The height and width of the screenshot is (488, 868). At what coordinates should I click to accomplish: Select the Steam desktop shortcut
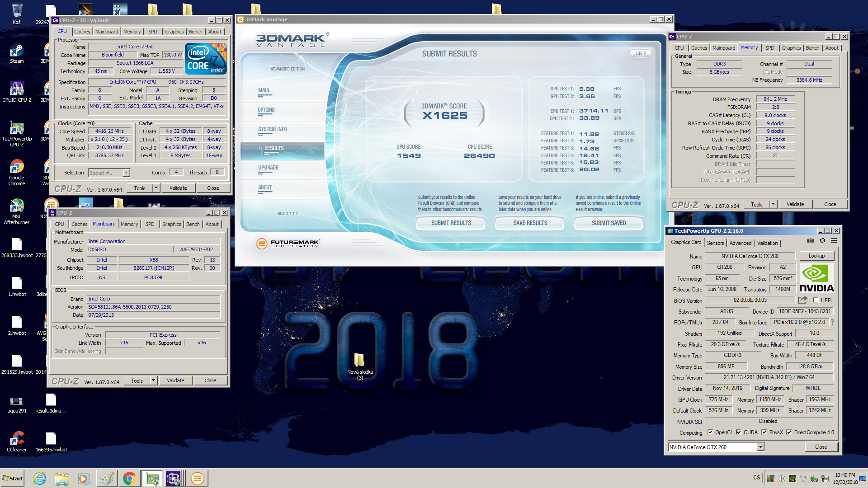[17, 53]
